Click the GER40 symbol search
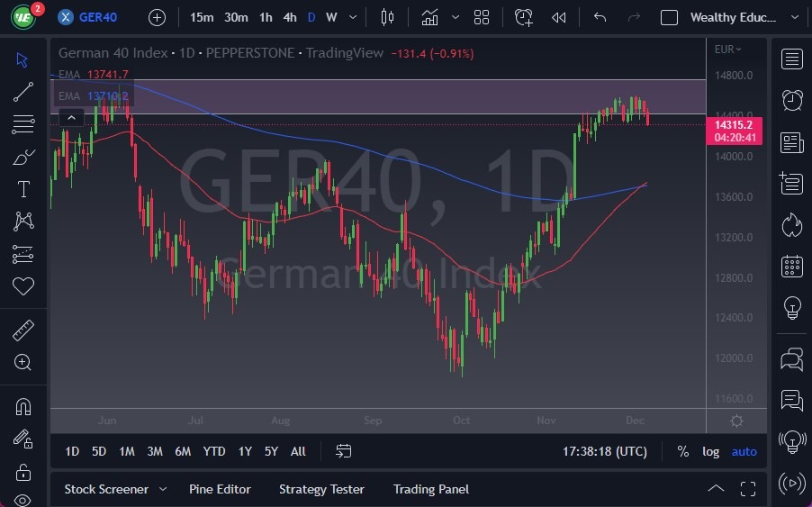This screenshot has height=507, width=812. (x=87, y=17)
